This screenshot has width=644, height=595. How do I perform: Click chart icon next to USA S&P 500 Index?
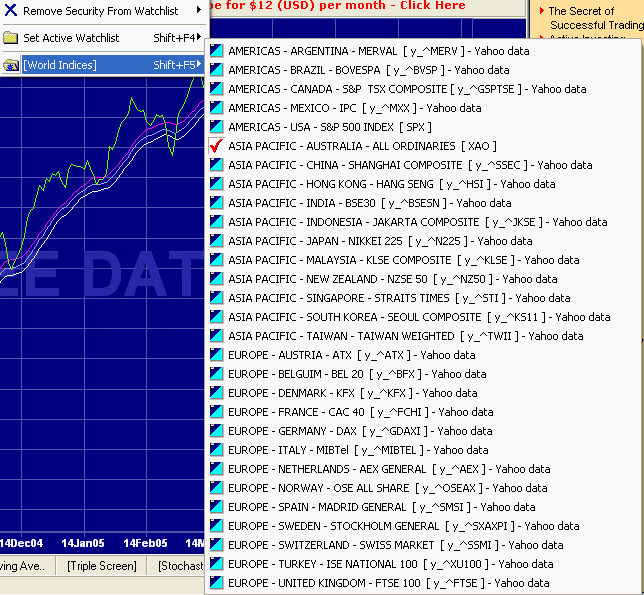click(x=216, y=126)
